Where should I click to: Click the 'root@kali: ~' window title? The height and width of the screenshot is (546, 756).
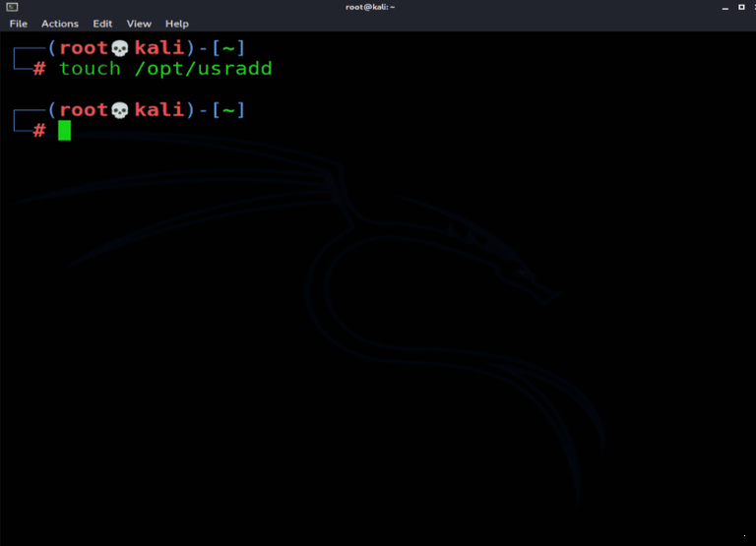[x=370, y=7]
